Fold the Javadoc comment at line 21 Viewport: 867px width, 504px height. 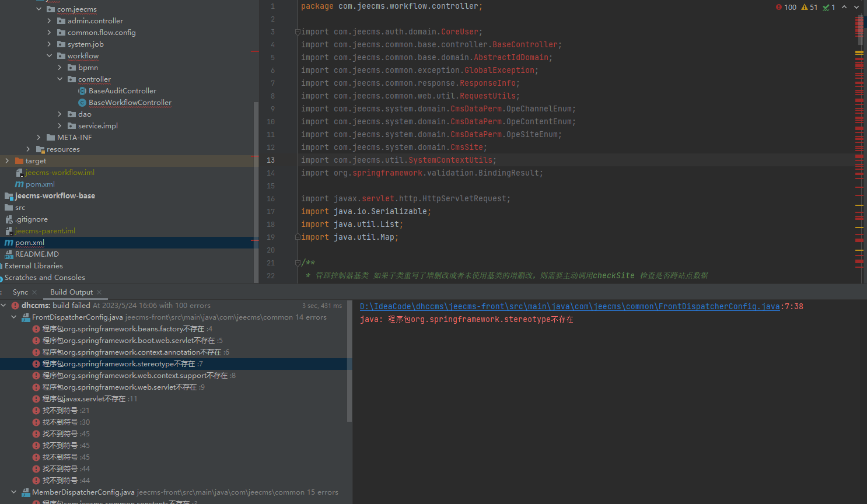pos(298,263)
